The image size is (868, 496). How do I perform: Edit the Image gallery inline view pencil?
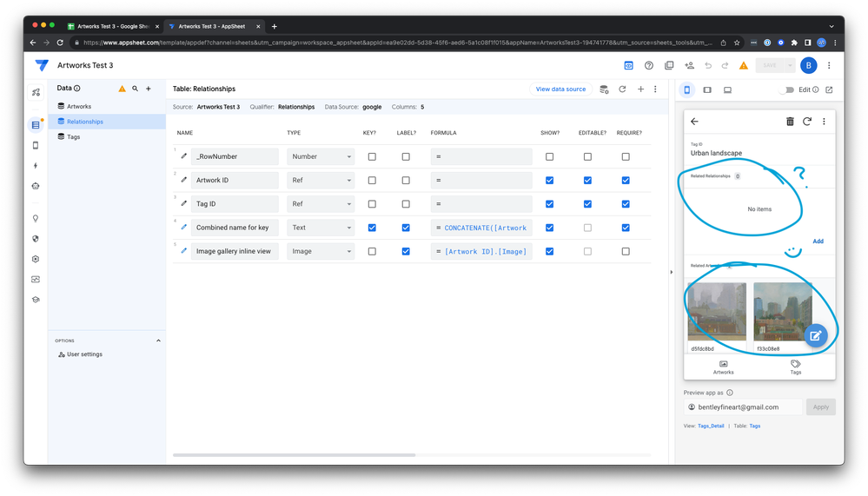184,251
